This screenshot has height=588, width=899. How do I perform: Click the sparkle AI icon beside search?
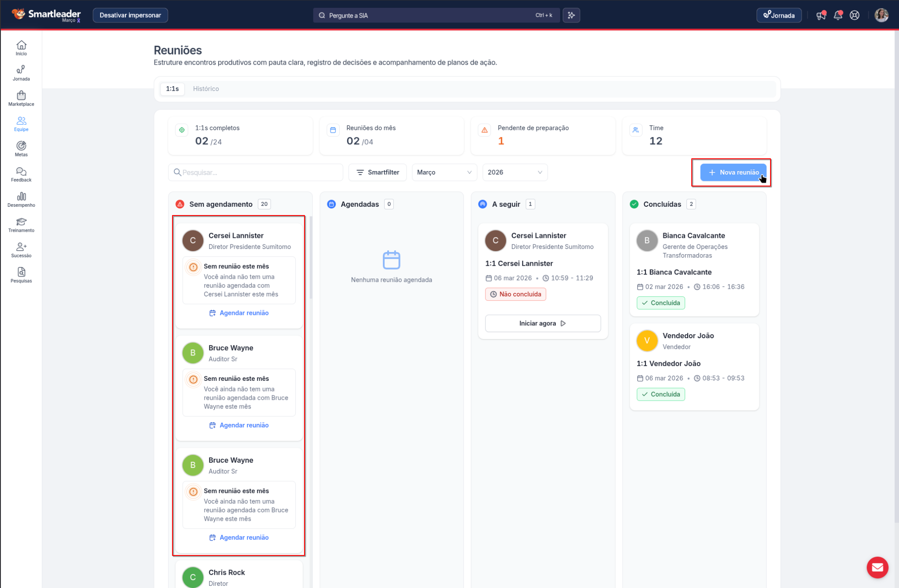tap(571, 15)
